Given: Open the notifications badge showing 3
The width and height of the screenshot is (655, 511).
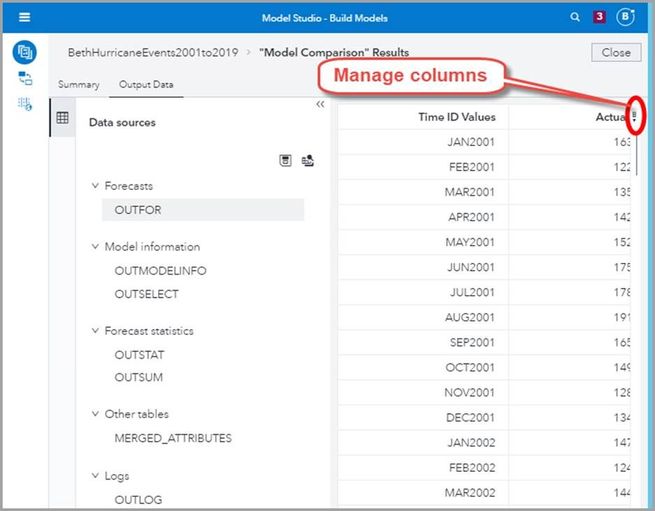Looking at the screenshot, I should pos(599,17).
